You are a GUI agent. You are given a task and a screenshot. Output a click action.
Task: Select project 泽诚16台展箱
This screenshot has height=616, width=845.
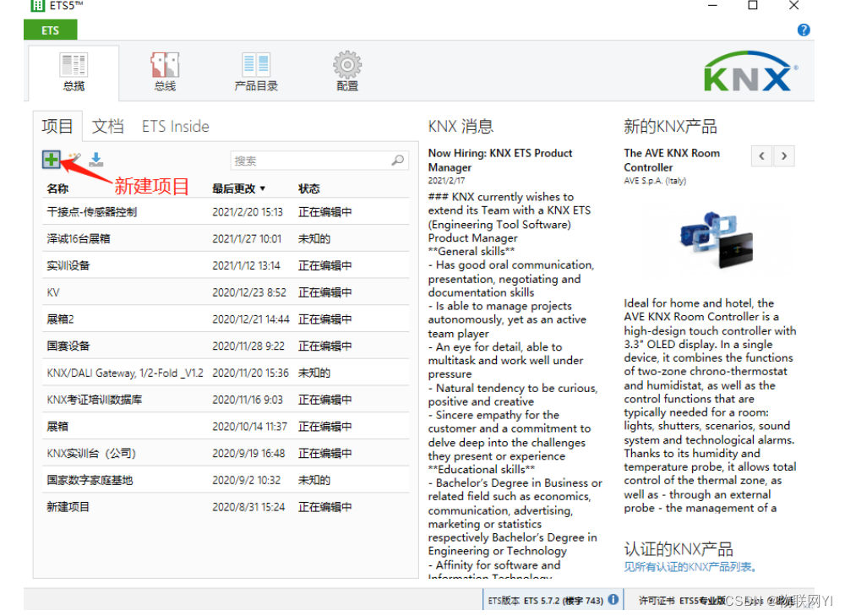tap(226, 239)
